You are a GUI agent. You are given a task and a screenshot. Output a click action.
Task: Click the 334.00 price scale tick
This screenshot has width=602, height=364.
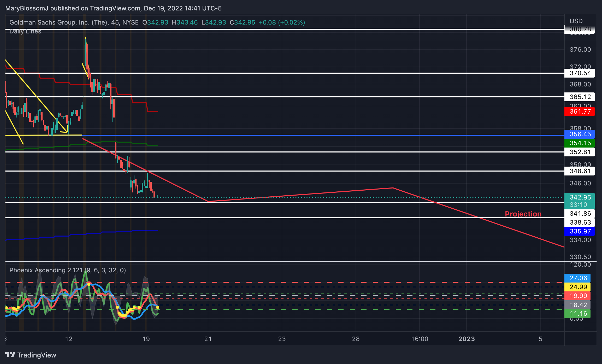tap(580, 240)
